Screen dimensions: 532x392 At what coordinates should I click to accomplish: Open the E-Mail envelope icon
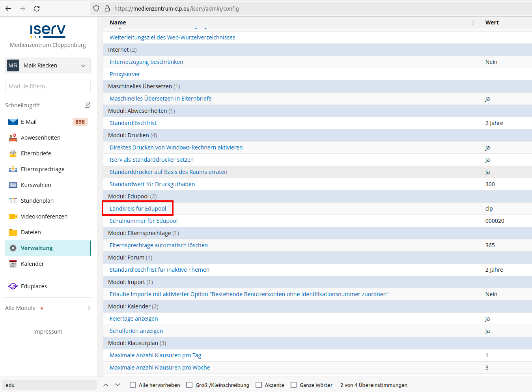pos(13,122)
